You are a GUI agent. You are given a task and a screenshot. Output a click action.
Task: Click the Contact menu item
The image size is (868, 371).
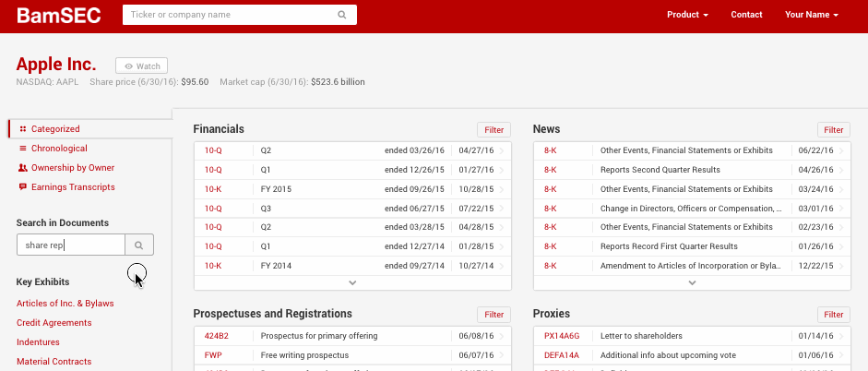[746, 15]
